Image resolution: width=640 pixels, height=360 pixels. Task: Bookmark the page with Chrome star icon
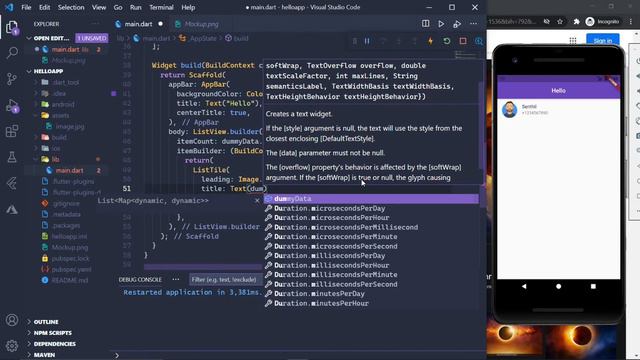(x=560, y=22)
